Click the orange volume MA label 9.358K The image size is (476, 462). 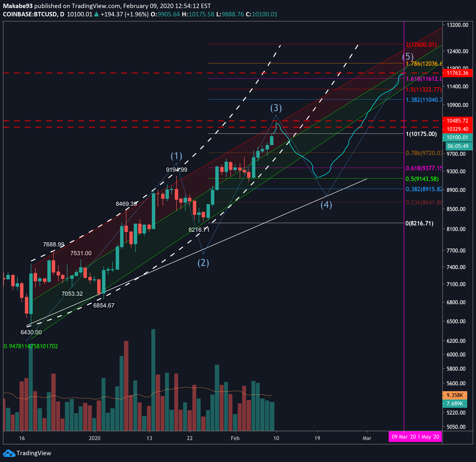[x=455, y=395]
